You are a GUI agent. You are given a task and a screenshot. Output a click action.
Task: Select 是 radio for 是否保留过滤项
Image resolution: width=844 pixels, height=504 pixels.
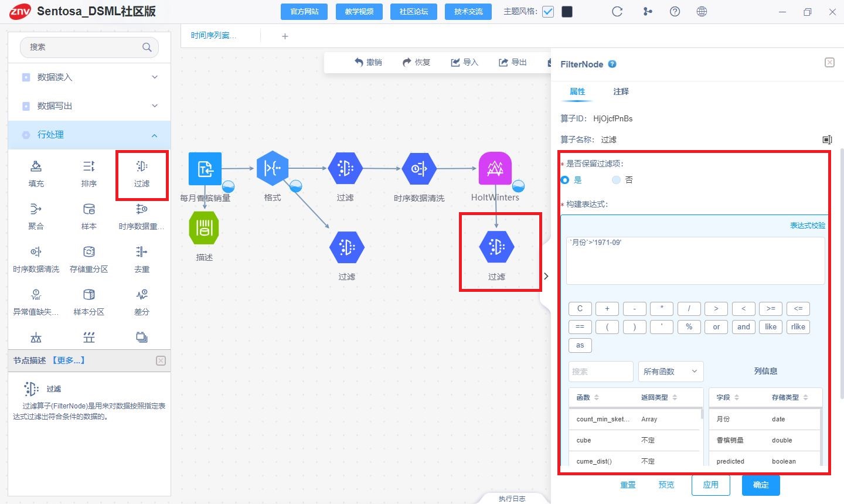(x=565, y=180)
